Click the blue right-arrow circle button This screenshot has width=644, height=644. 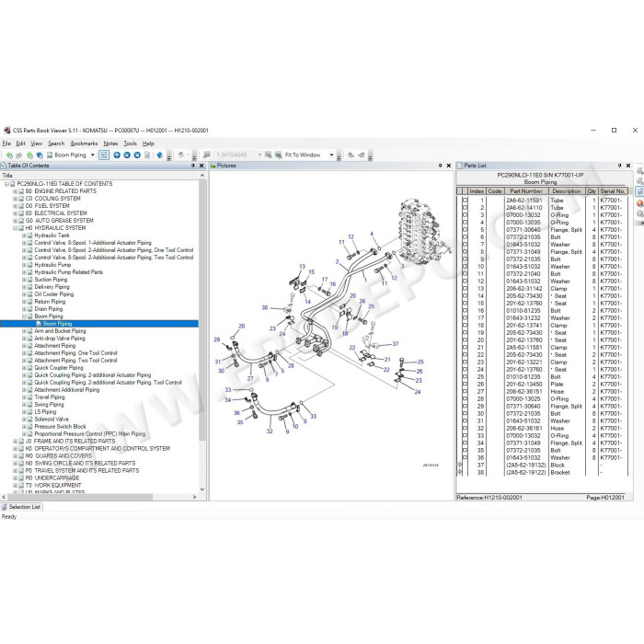tap(137, 155)
